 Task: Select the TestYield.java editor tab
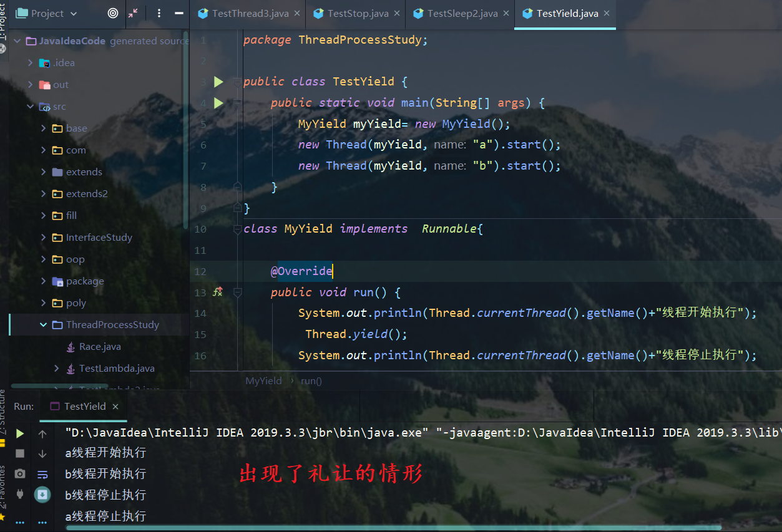[x=567, y=14]
